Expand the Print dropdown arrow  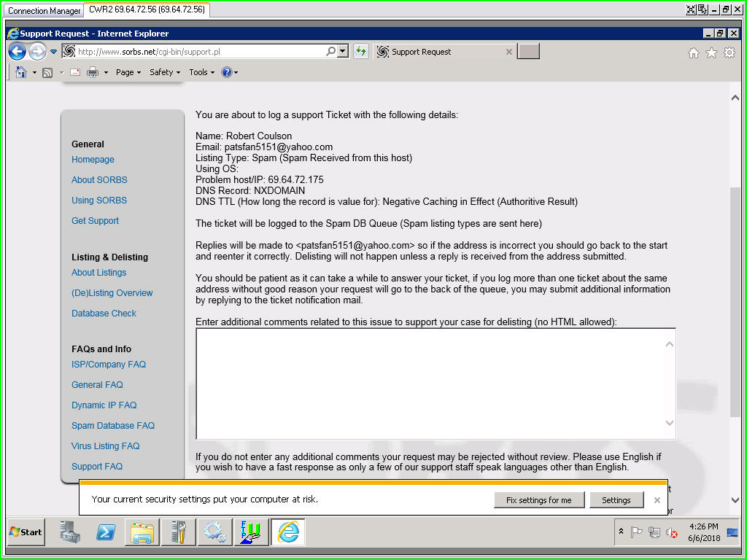click(106, 72)
